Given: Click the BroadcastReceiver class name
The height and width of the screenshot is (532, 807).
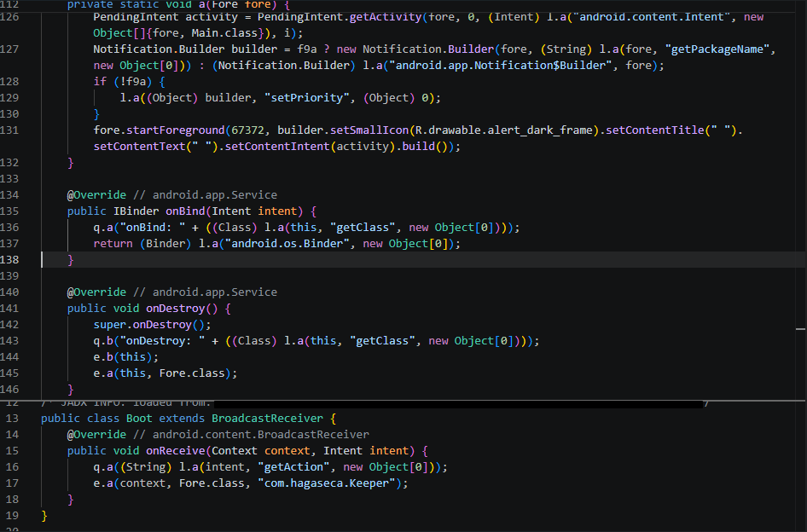Looking at the screenshot, I should click(x=268, y=419).
